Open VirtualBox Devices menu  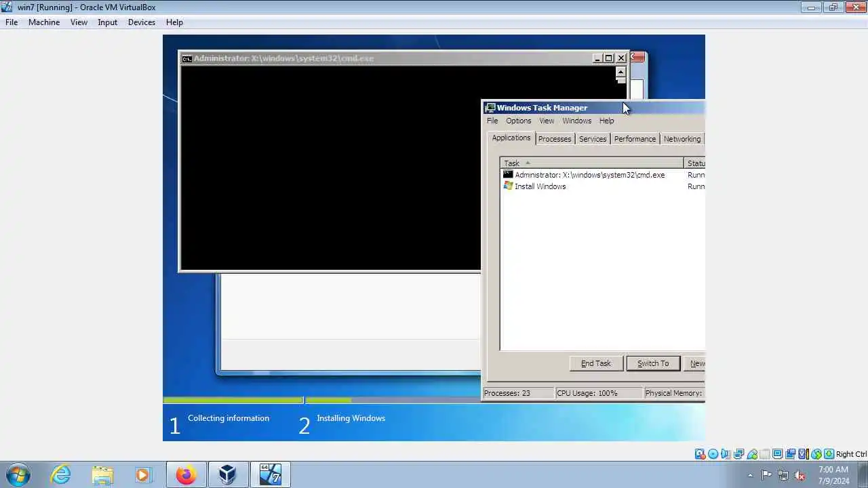pyautogui.click(x=142, y=22)
